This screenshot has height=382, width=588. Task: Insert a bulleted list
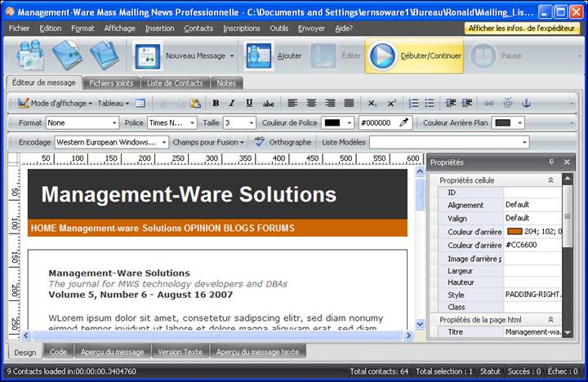[430, 103]
